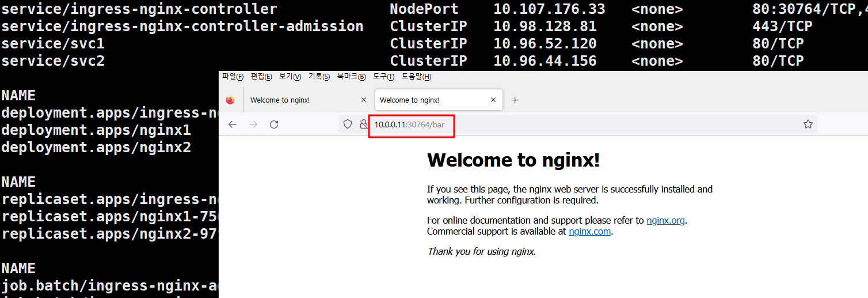The height and width of the screenshot is (298, 868).
Task: Open the 도움말(H) menu
Action: (417, 77)
